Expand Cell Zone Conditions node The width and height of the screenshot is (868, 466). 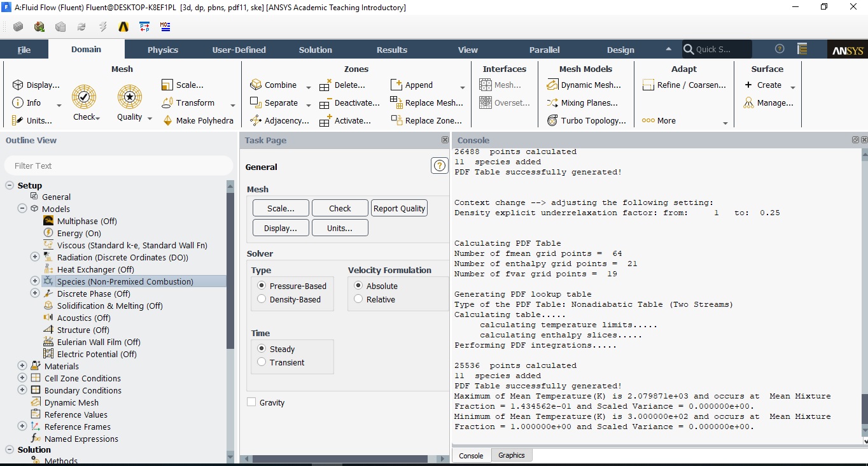[x=22, y=378]
